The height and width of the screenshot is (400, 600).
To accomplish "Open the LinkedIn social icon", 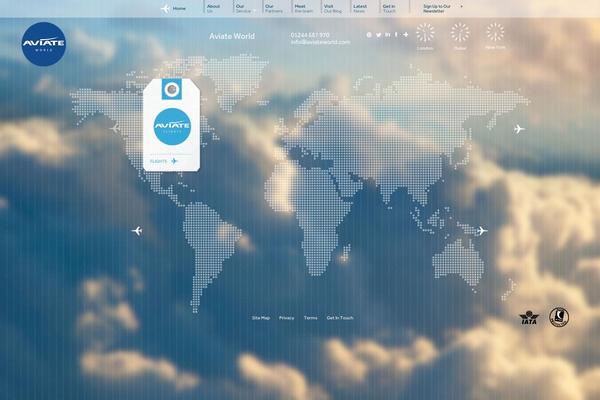I will 388,35.
